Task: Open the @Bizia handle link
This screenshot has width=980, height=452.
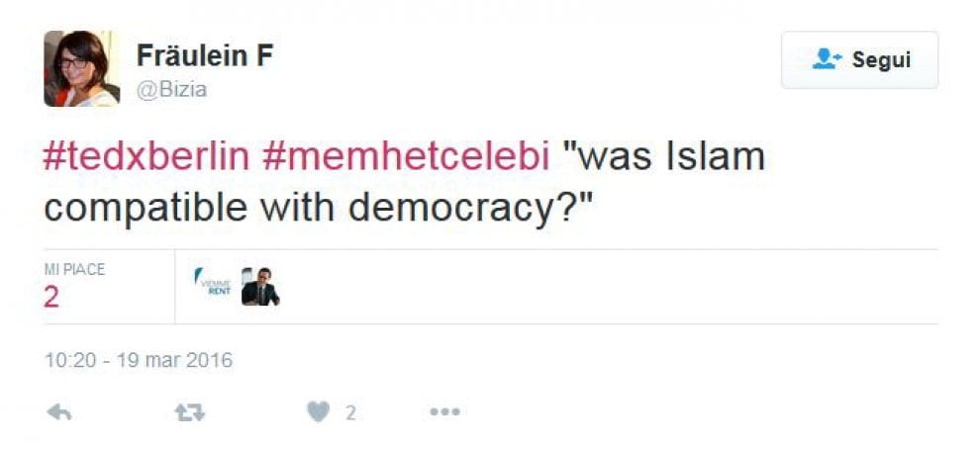Action: point(172,90)
